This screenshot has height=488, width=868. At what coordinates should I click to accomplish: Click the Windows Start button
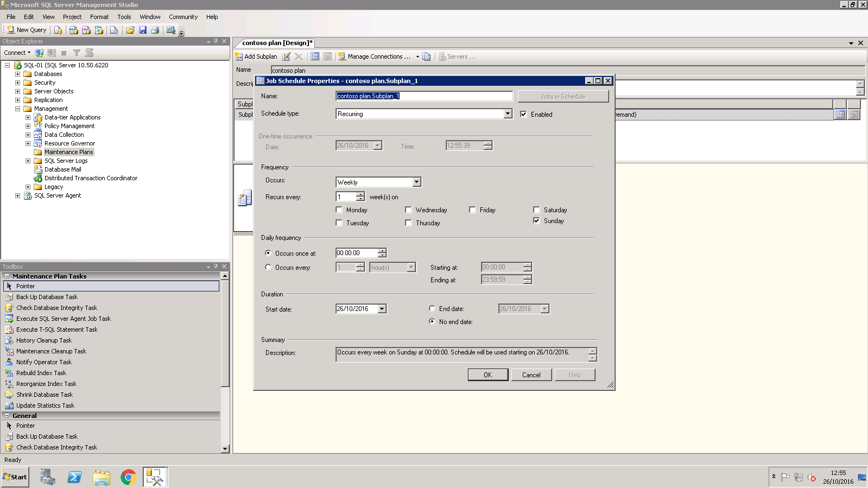(x=15, y=477)
